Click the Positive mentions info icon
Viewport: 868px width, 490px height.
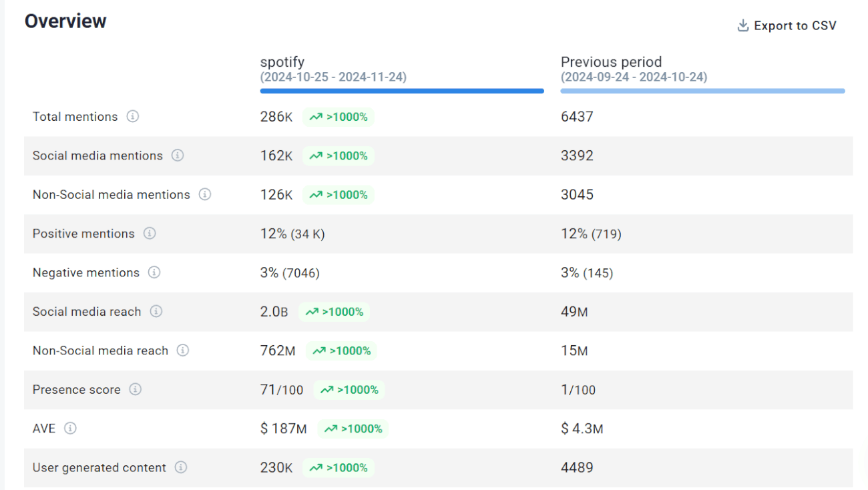point(150,234)
